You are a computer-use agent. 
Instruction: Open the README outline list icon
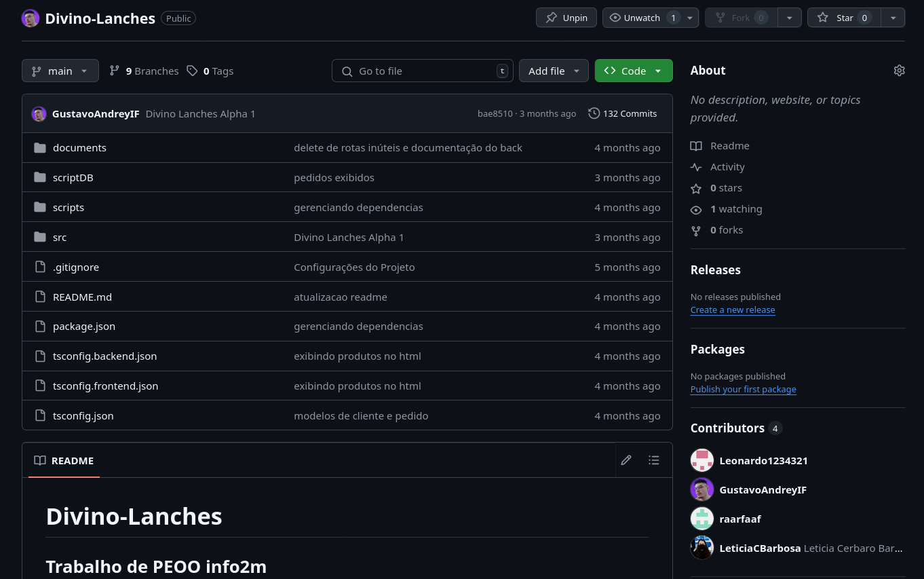(x=653, y=460)
